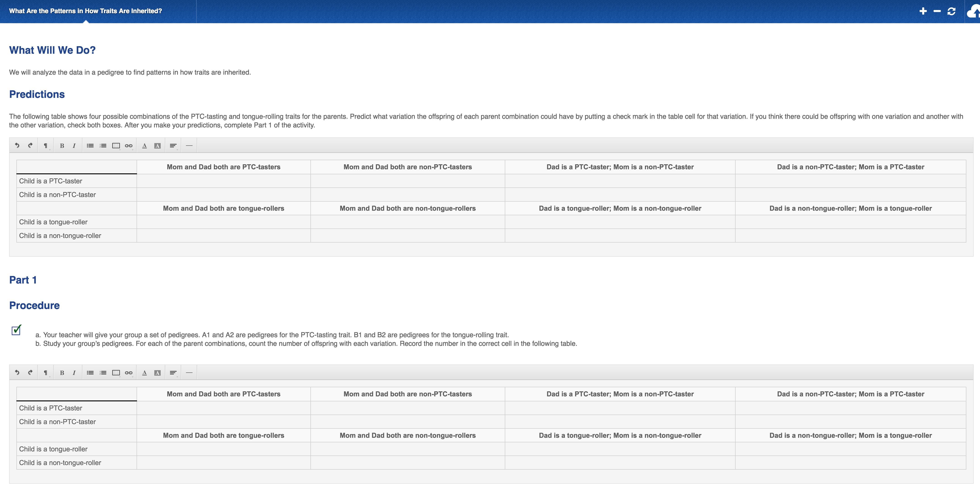Toggle bold in the Predictions editor toolbar

tap(62, 146)
